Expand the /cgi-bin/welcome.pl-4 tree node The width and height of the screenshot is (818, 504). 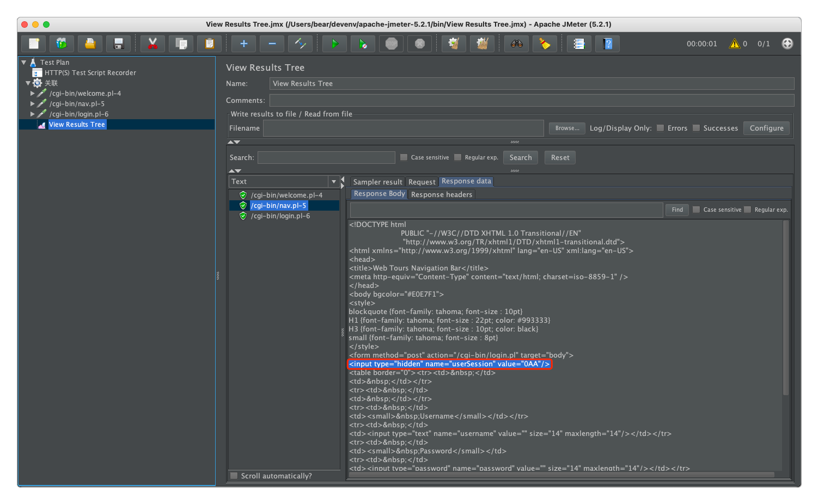coord(33,94)
